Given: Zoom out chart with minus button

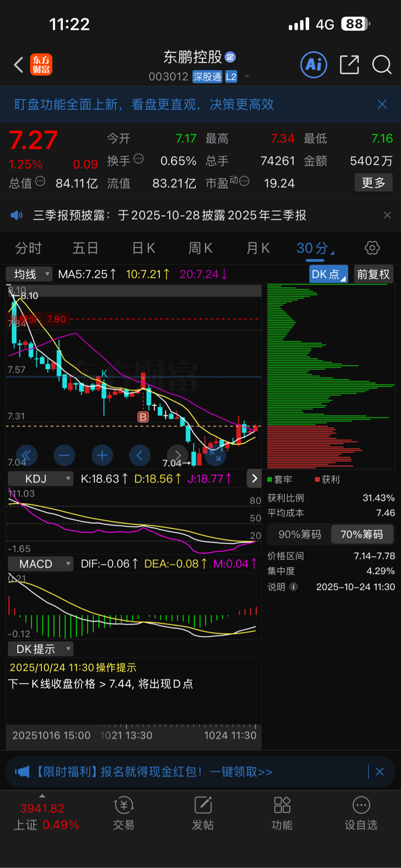Looking at the screenshot, I should [x=64, y=455].
